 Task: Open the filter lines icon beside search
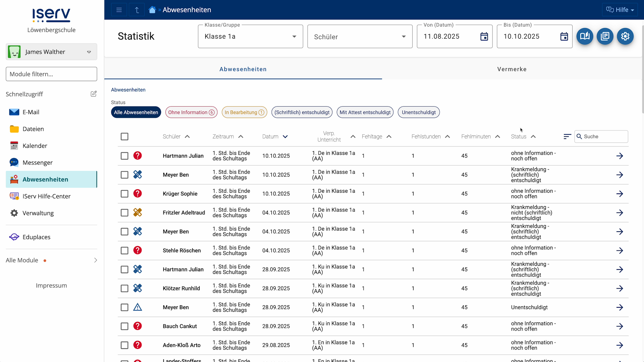[567, 136]
